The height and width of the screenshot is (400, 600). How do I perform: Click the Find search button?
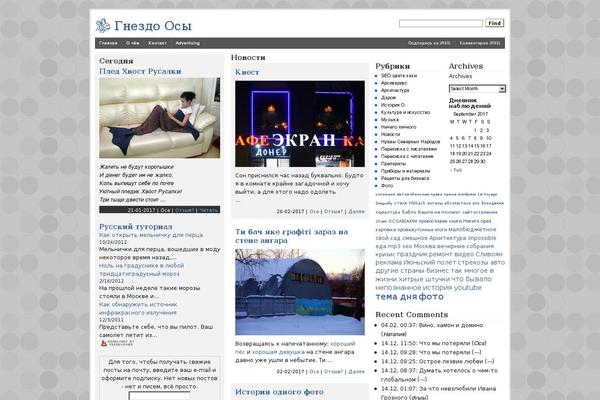pos(494,23)
